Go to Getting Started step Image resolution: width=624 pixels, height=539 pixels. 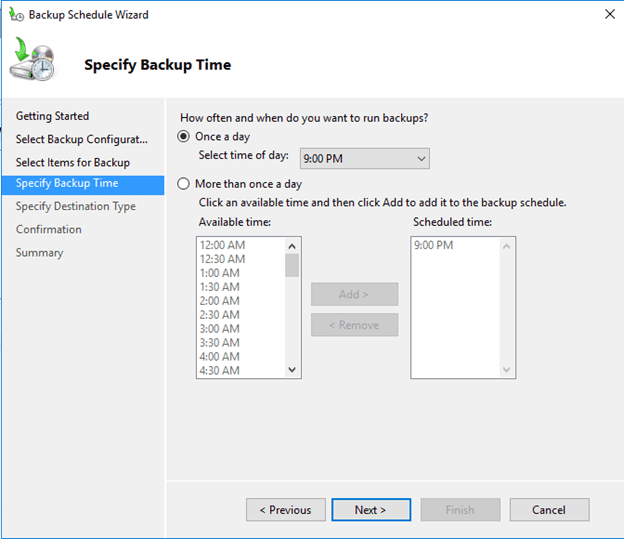53,116
